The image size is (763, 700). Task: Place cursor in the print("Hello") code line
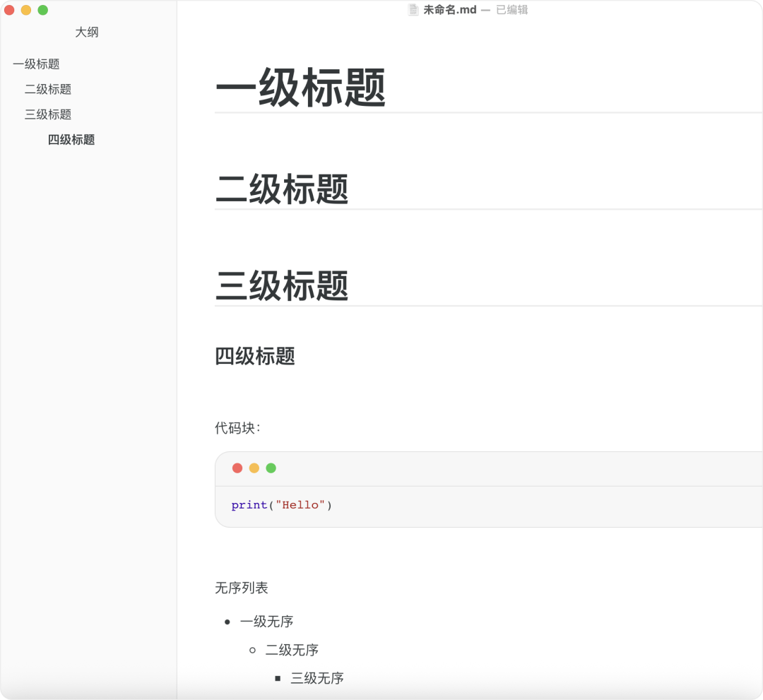[x=280, y=504]
